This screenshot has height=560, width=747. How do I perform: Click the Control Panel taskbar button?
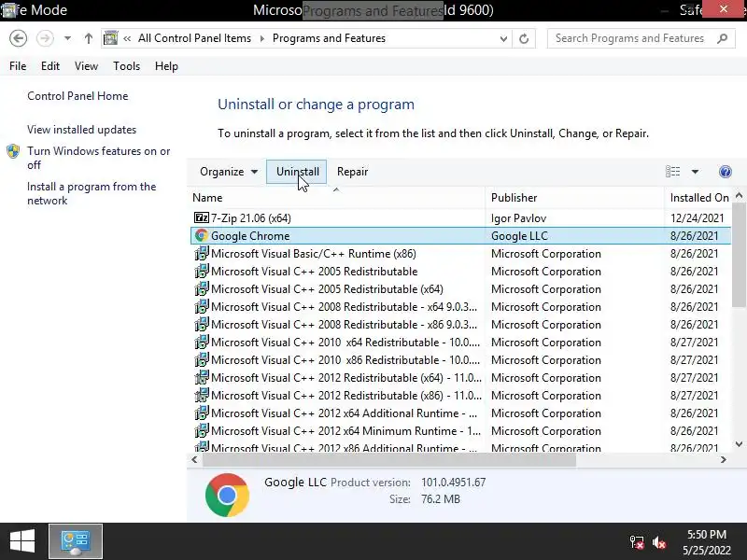pos(76,541)
